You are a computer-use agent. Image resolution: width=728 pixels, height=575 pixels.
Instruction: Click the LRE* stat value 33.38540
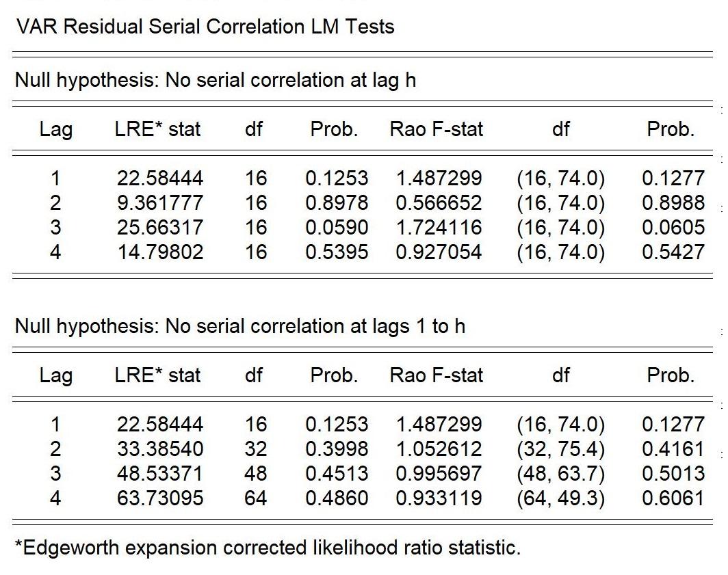tap(160, 449)
